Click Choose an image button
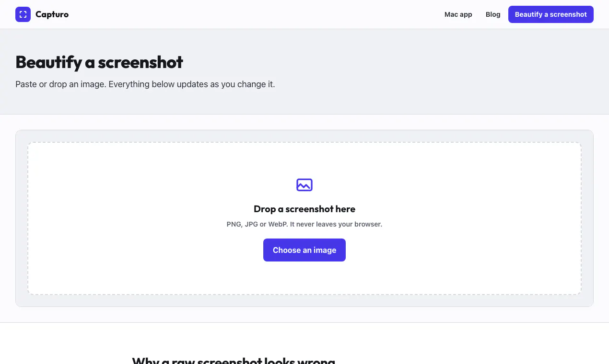Image resolution: width=609 pixels, height=364 pixels. coord(304,250)
